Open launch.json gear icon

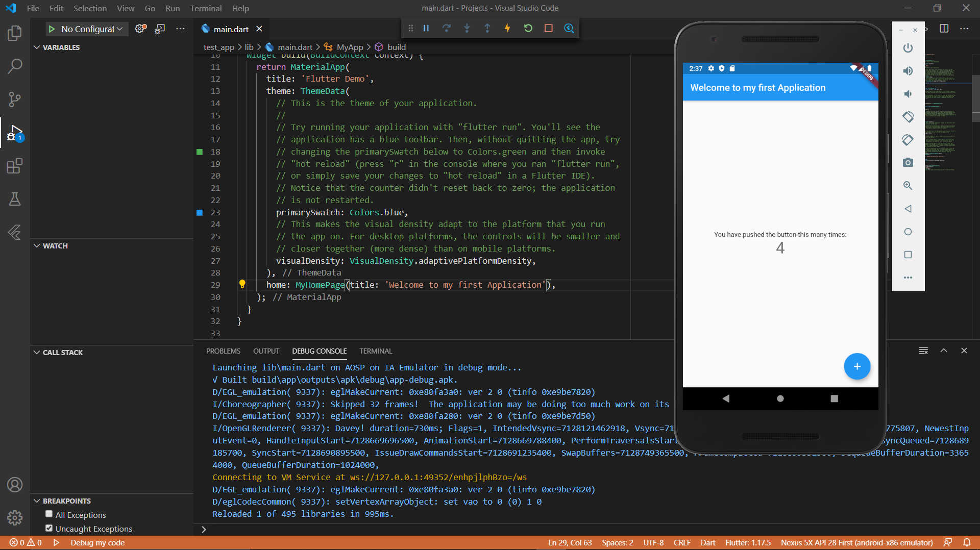(140, 29)
